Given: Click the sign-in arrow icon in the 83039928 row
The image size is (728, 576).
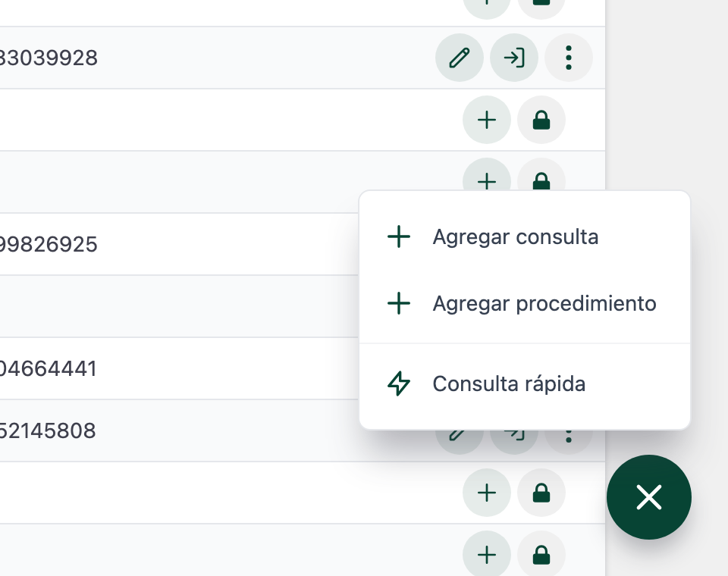Looking at the screenshot, I should (x=514, y=58).
